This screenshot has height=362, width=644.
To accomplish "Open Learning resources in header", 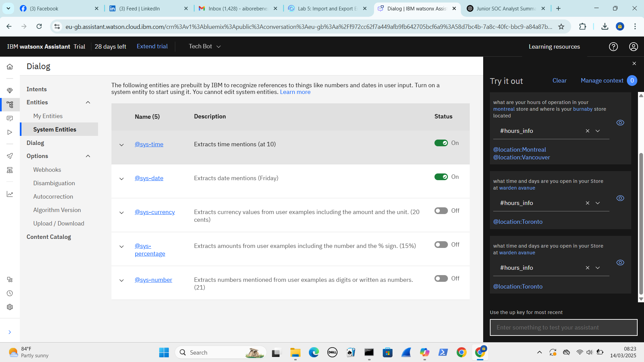I will [554, 47].
